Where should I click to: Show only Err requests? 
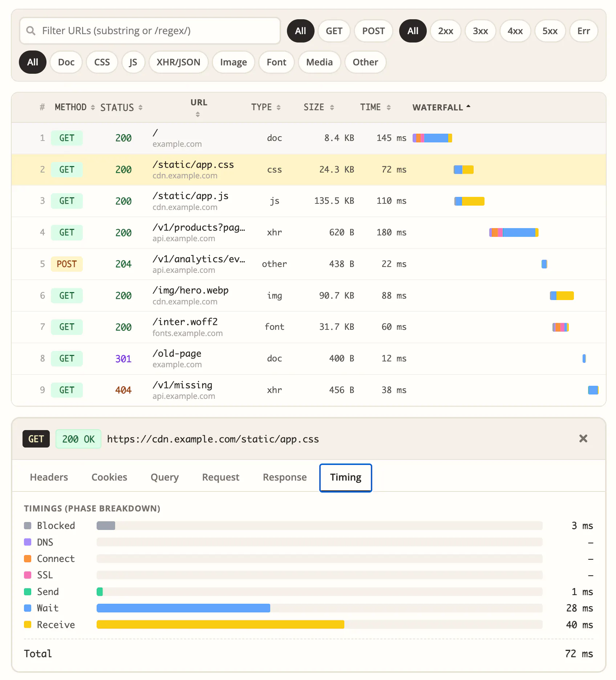point(584,31)
